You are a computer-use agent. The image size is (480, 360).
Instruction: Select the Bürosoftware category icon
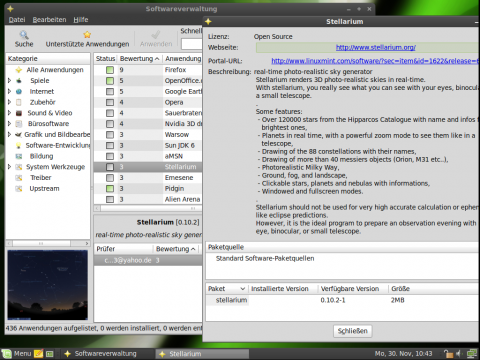pos(19,124)
